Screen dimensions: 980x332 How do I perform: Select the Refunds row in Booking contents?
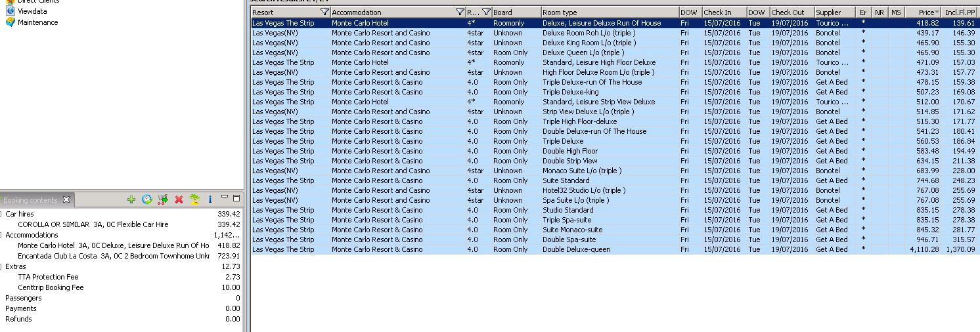click(122, 319)
